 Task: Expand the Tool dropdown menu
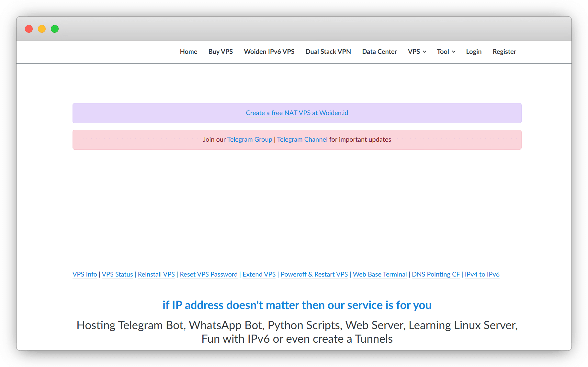click(446, 52)
